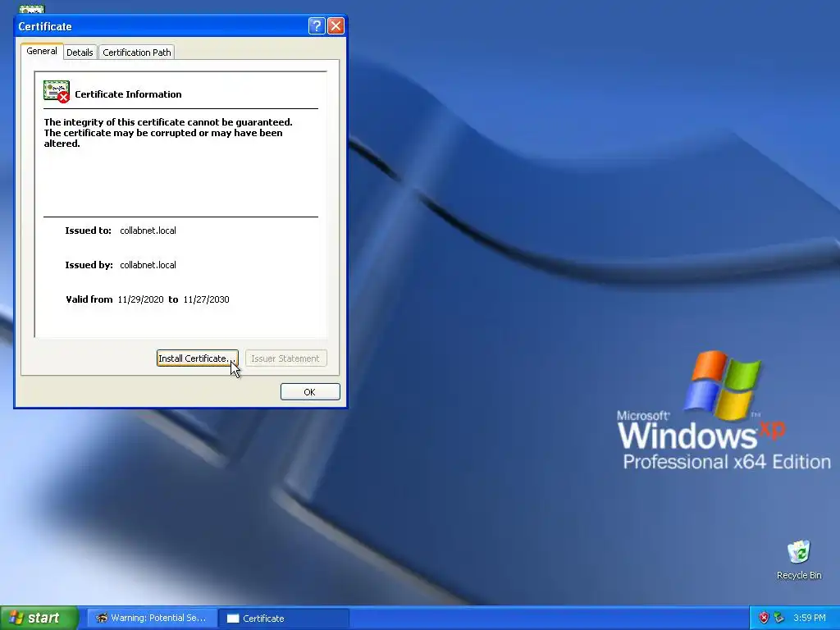This screenshot has width=840, height=630.
Task: Click the help question mark button in title bar
Action: 317,25
